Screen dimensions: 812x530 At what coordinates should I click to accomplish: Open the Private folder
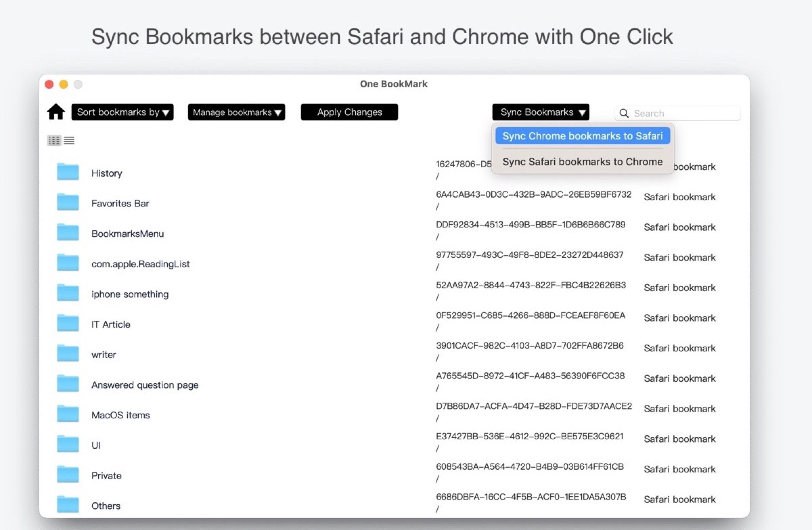pos(106,475)
